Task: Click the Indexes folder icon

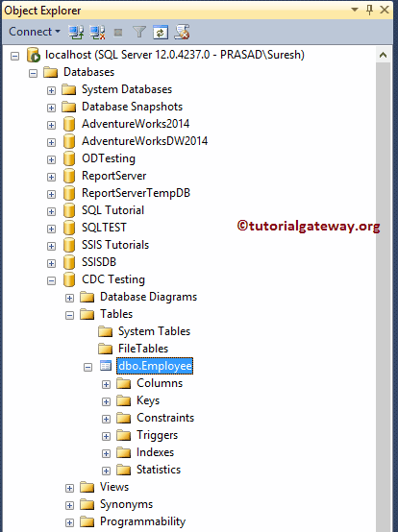Action: pyautogui.click(x=124, y=452)
